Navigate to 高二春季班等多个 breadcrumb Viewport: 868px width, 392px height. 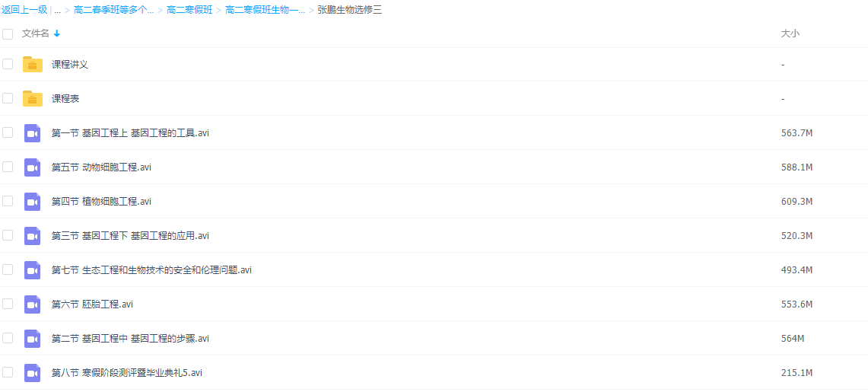[113, 10]
